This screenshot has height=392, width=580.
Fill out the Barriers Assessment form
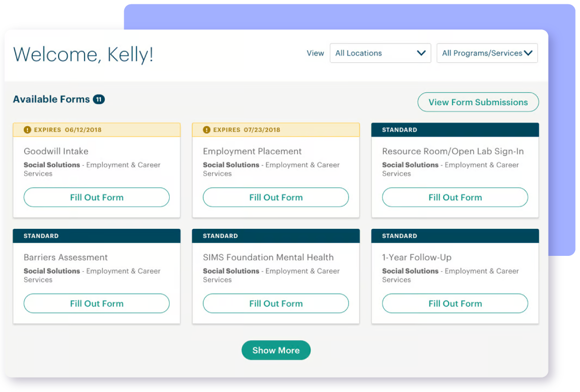point(97,304)
